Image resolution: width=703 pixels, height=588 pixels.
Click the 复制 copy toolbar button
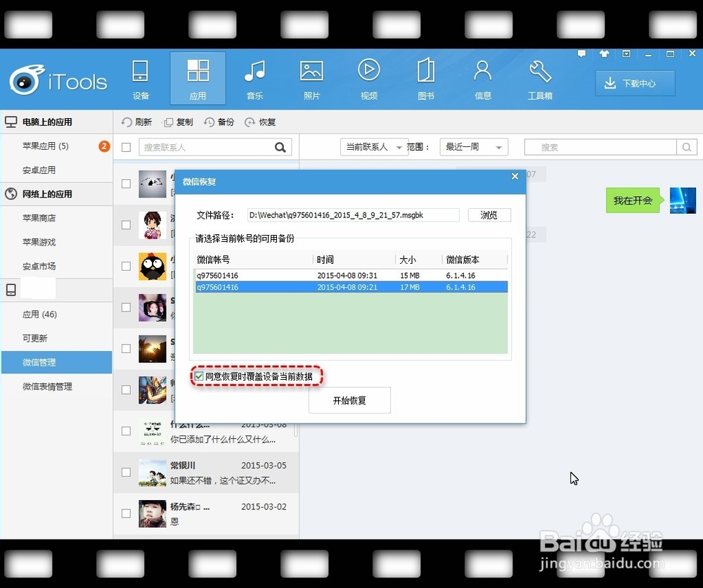click(179, 122)
